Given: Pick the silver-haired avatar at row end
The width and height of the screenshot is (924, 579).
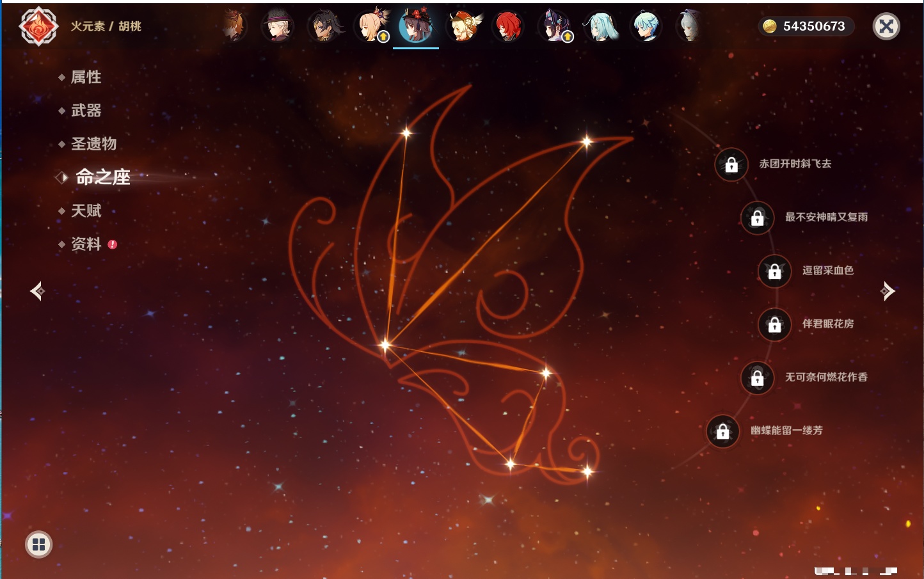Looking at the screenshot, I should pyautogui.click(x=690, y=26).
